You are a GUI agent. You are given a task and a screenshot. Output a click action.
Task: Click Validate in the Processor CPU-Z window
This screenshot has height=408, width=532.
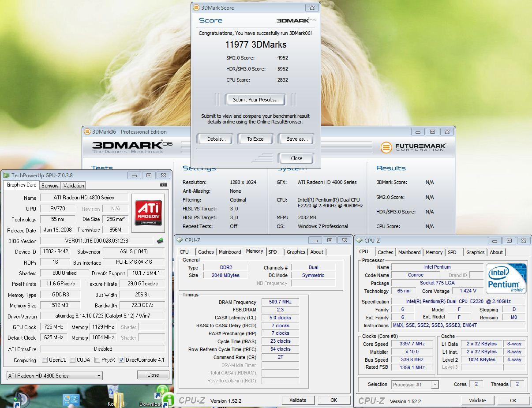(x=477, y=401)
